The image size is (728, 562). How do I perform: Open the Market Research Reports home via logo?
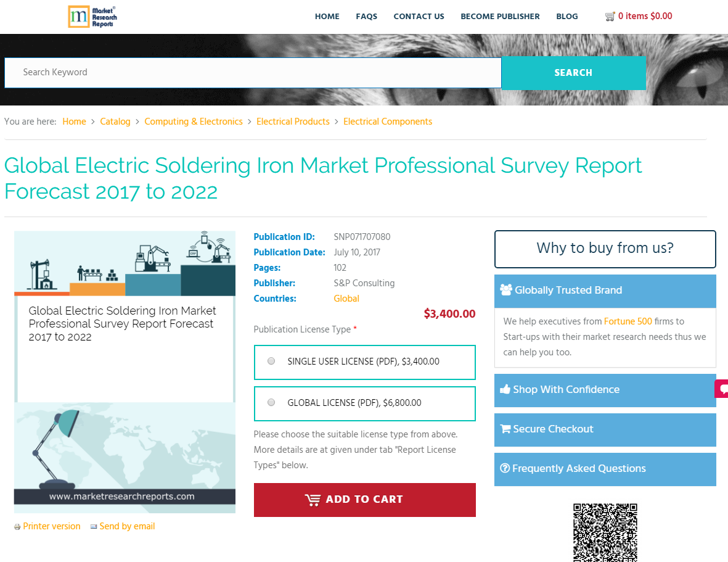point(92,17)
